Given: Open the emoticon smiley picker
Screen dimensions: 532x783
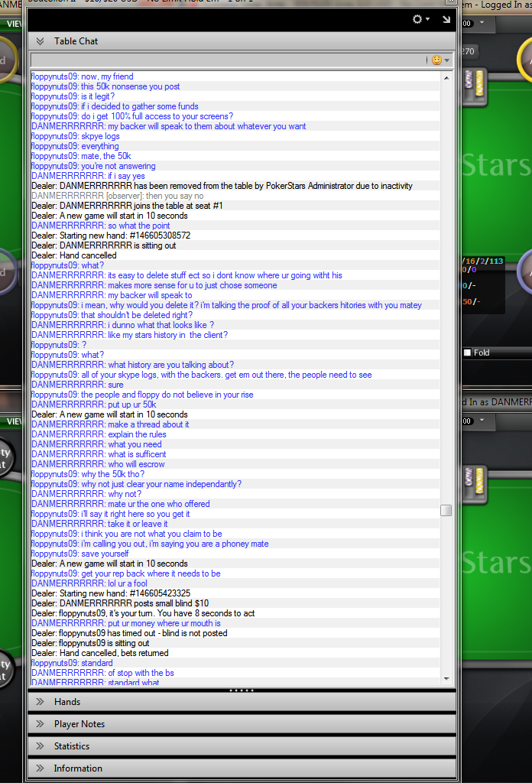Looking at the screenshot, I should [436, 60].
